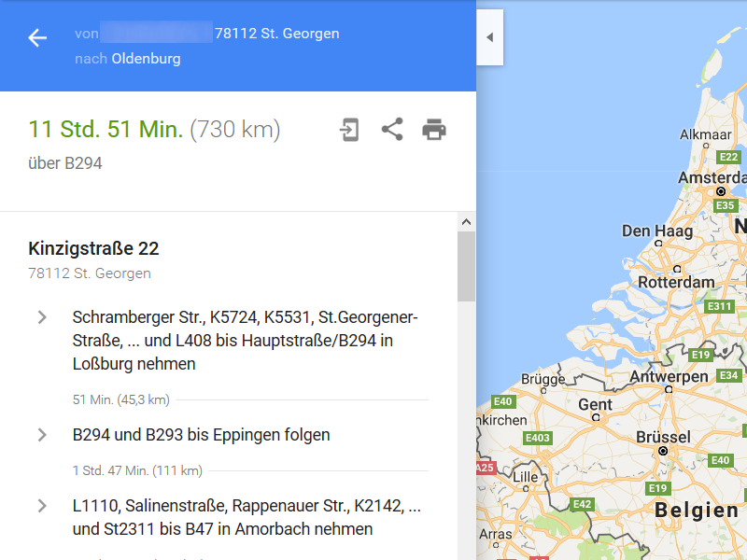Click the E311 highway shield on the map
The width and height of the screenshot is (747, 560).
pos(720,306)
